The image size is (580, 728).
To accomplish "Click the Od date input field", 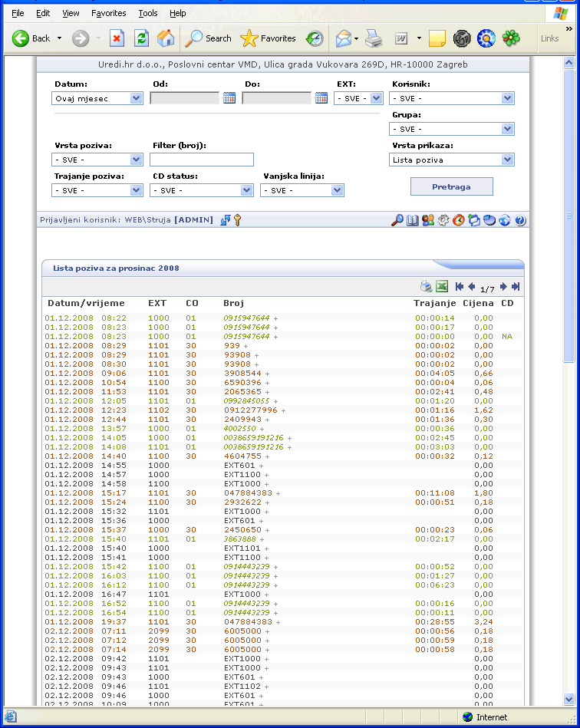I will tap(184, 98).
